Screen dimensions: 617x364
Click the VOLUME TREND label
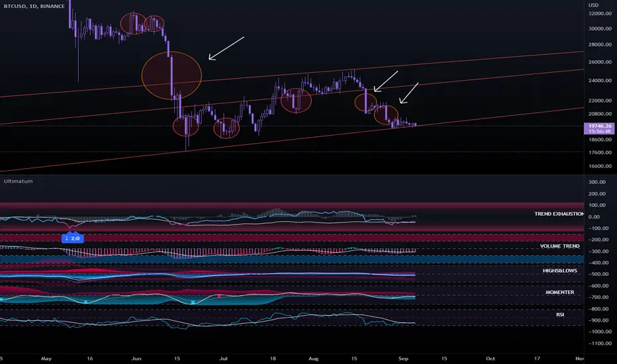559,246
